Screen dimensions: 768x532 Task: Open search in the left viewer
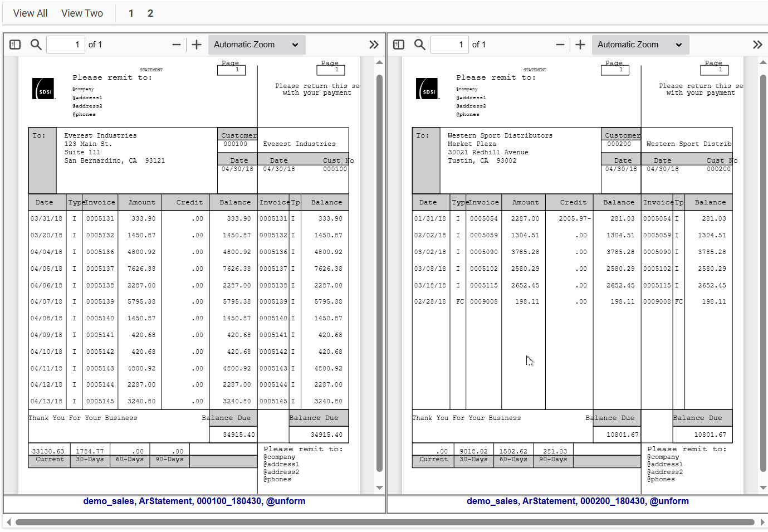point(36,45)
